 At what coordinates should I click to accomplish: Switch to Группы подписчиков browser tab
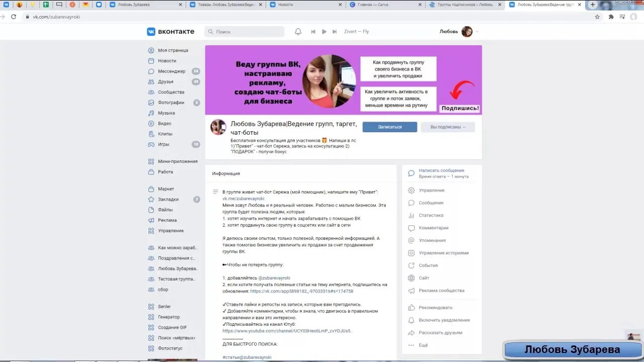[466, 5]
